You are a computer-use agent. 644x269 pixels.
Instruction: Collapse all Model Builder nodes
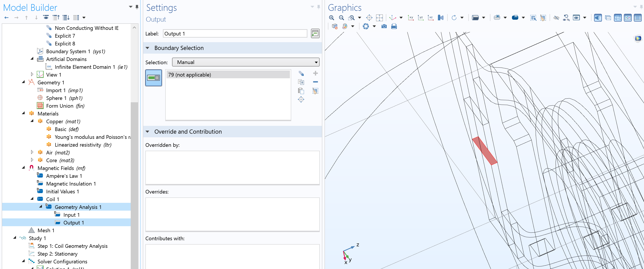point(56,18)
